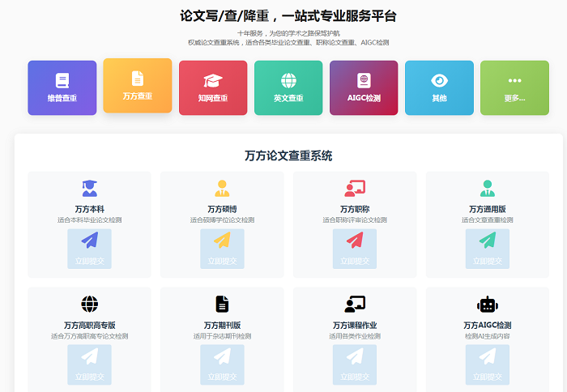Click the 适合本科毕业论文检测 description
This screenshot has width=567, height=392.
coord(90,219)
